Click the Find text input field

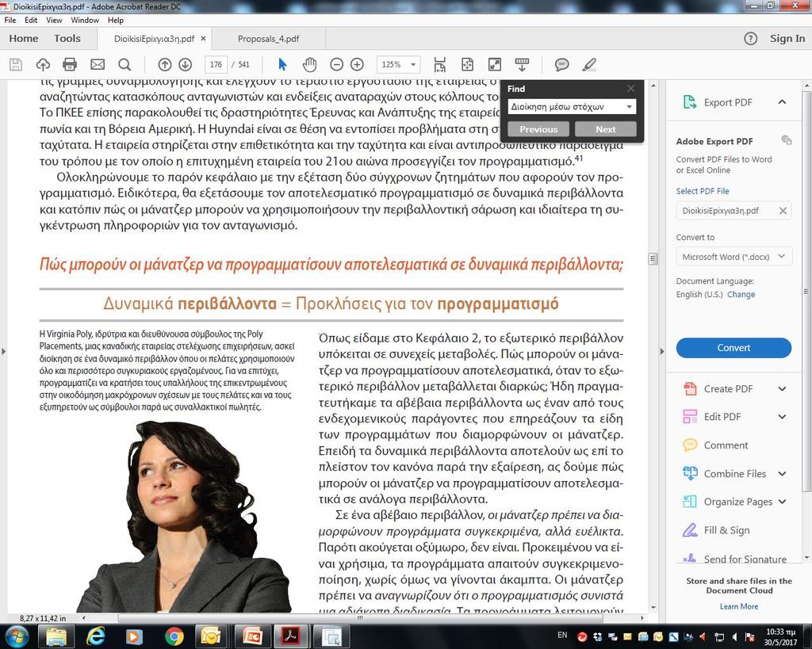pyautogui.click(x=565, y=107)
